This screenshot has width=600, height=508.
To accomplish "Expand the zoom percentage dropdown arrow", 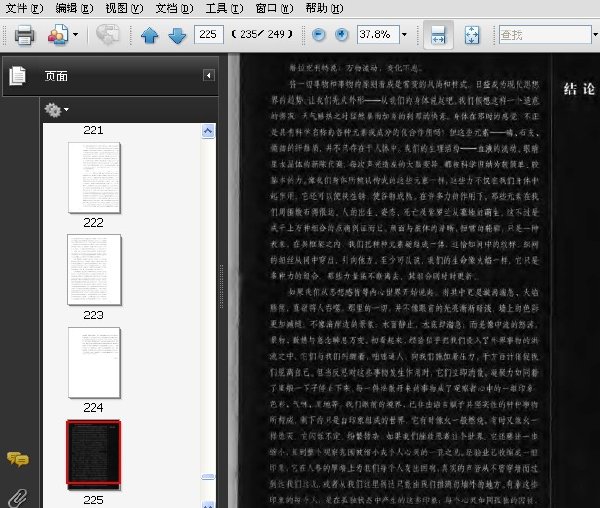I will (x=404, y=35).
